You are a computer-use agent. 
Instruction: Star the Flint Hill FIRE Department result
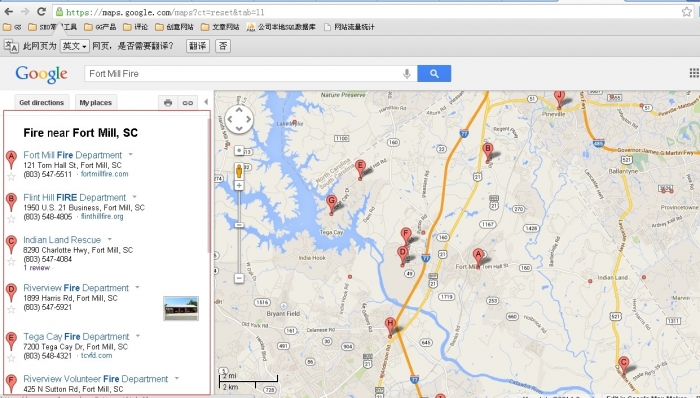point(11,219)
